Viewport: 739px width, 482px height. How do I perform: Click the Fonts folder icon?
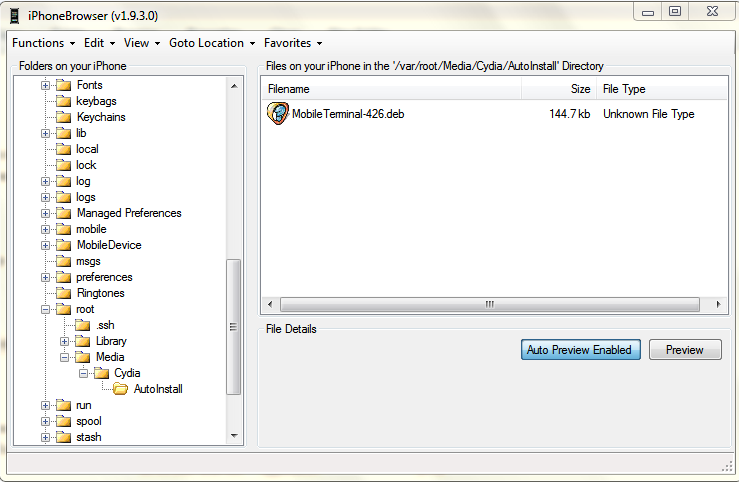pos(63,85)
